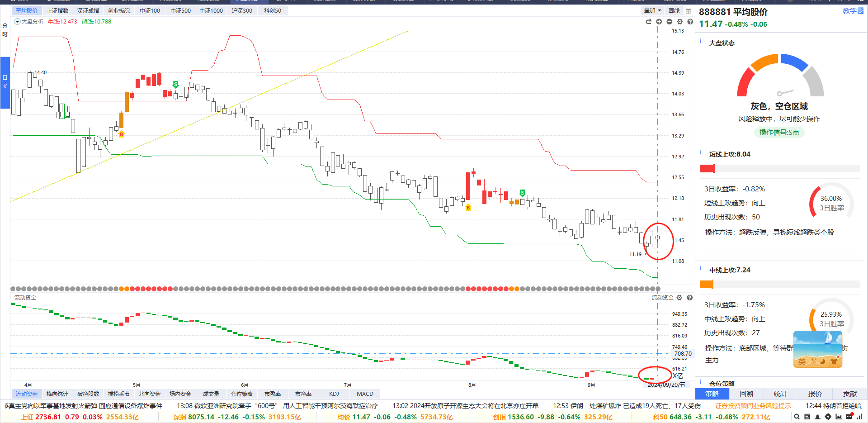Screen dimensions: 868x423
Task: Open the main chart help question-mark icon
Action: [690, 22]
